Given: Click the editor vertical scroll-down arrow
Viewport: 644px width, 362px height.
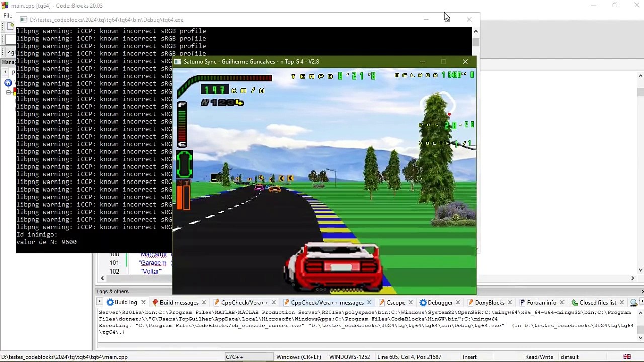Looking at the screenshot, I should 640,270.
